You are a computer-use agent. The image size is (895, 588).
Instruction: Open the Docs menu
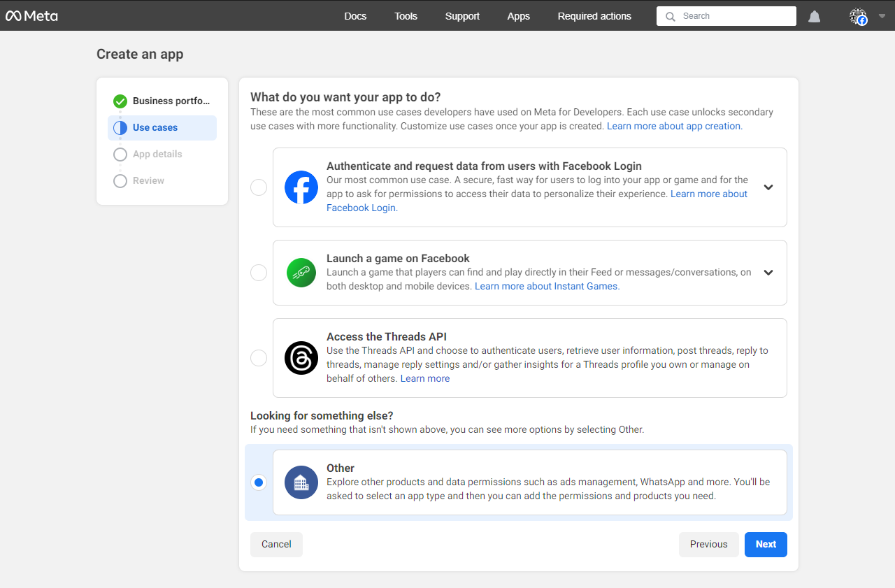[355, 16]
